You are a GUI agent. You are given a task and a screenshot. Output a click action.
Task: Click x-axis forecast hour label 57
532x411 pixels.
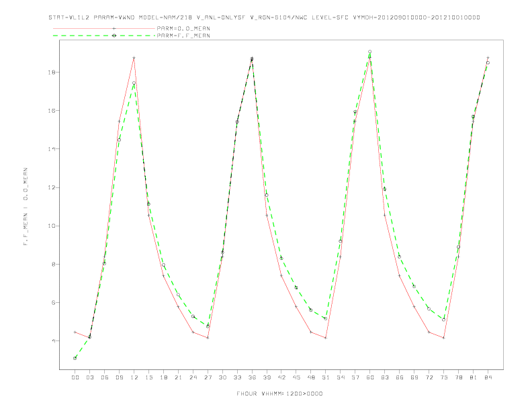355,377
